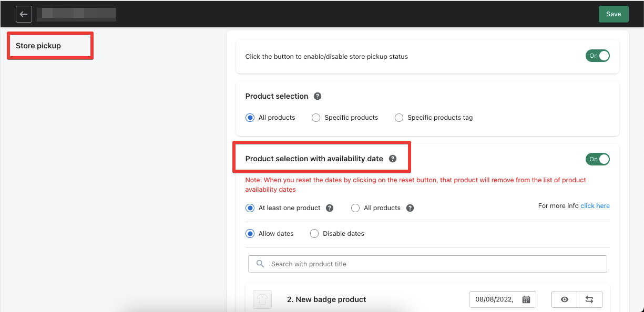Disable product selection with availability date switch
This screenshot has width=644, height=312.
597,159
